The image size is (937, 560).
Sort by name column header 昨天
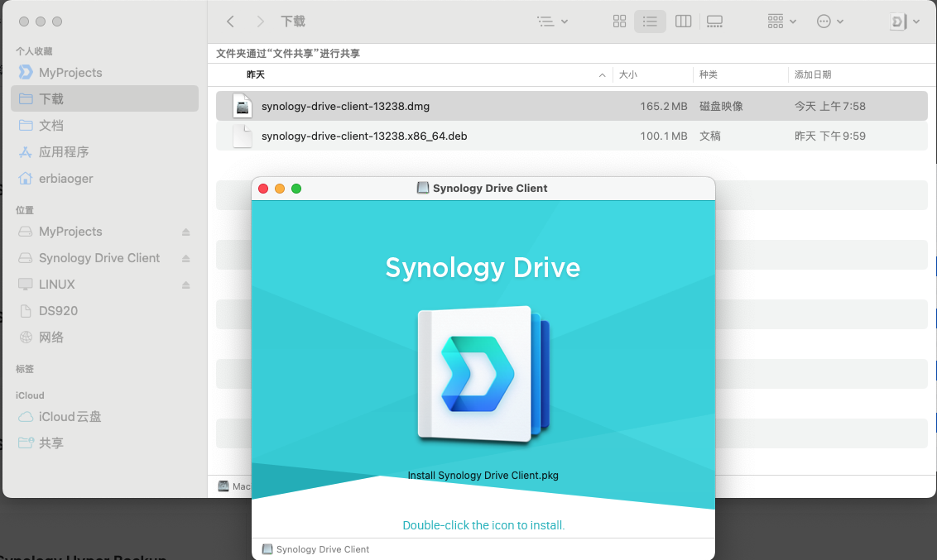[x=255, y=74]
